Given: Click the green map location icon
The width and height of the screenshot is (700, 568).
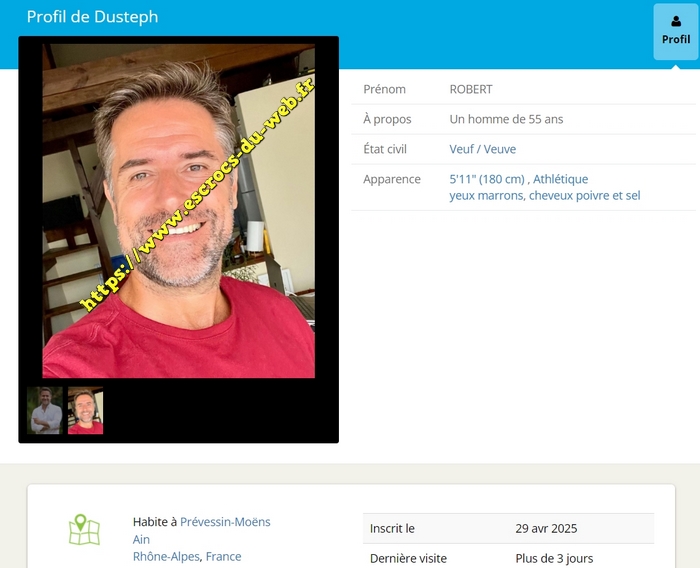Looking at the screenshot, I should pos(84,530).
